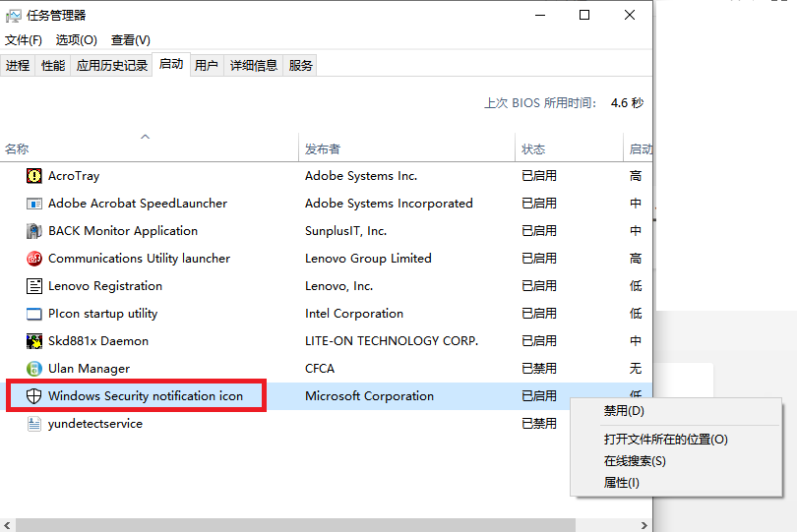The image size is (797, 532).
Task: Click the horizontal scrollbar thumb
Action: coord(296,525)
